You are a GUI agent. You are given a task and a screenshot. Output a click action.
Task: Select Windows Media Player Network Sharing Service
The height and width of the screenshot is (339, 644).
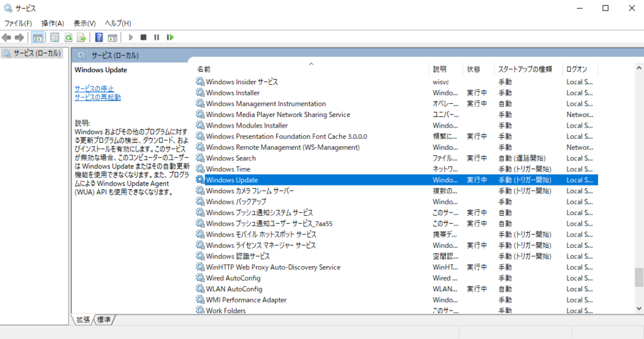(396, 114)
